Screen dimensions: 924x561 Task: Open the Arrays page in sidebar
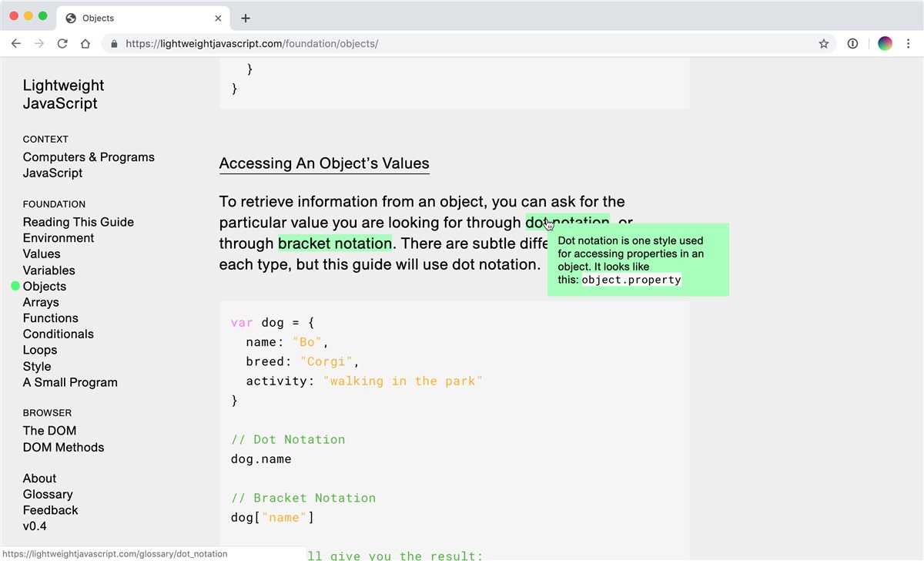pyautogui.click(x=41, y=302)
